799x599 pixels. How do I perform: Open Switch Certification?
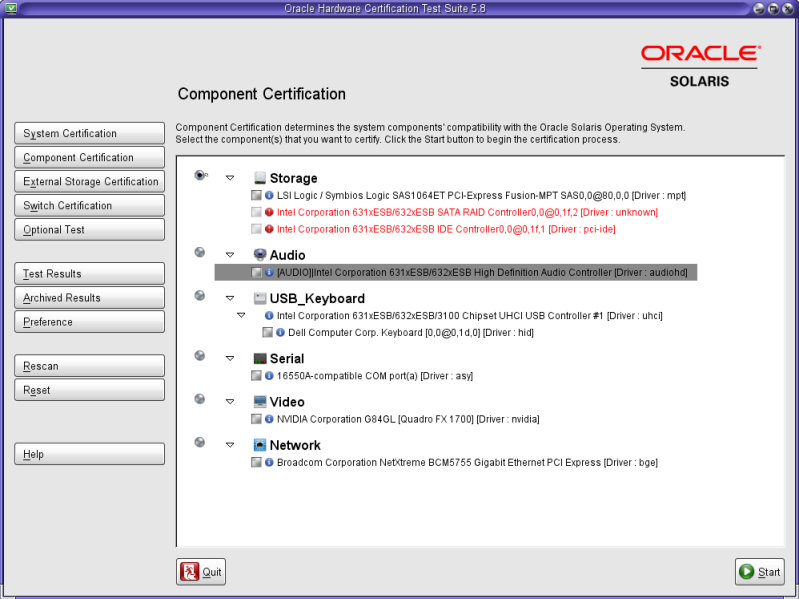tap(90, 205)
